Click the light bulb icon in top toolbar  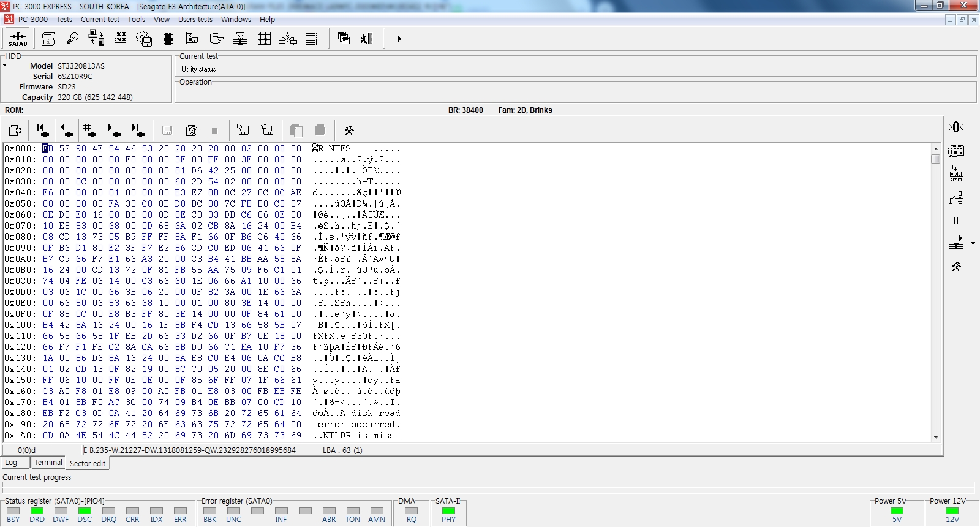coord(72,39)
